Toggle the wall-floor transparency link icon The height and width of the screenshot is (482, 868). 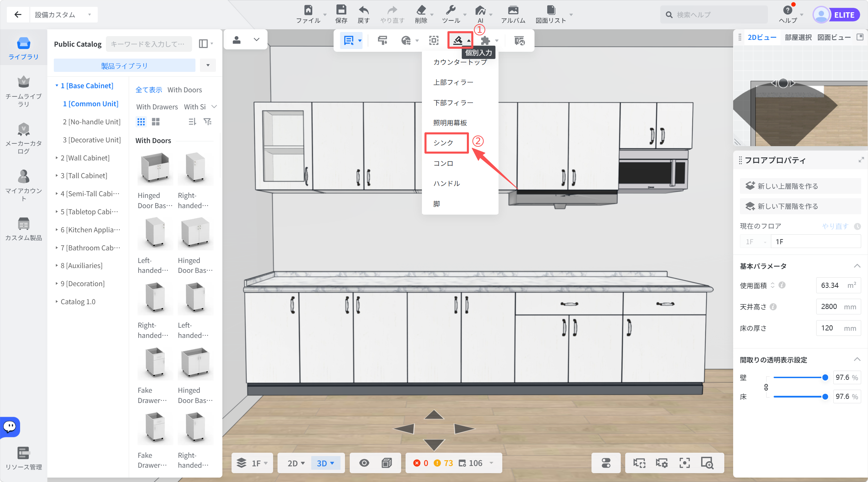pos(766,387)
